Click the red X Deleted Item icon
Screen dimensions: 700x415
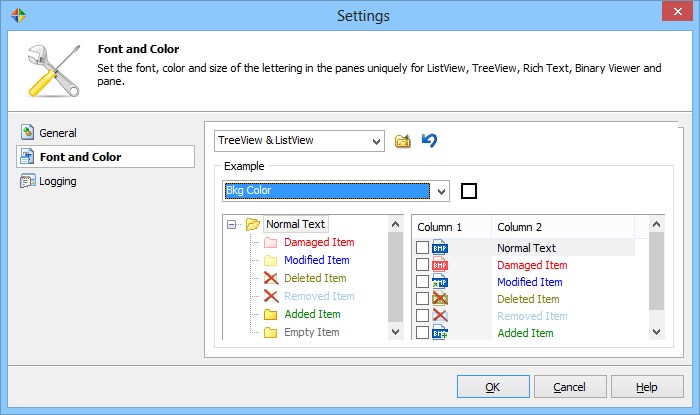pos(270,278)
